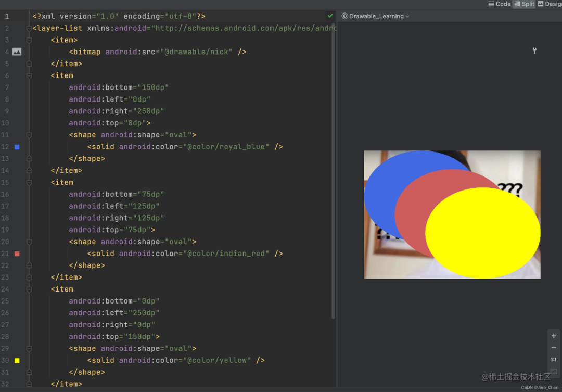Click the royal_blue color swatch in the gutter
The image size is (562, 392).
(x=17, y=147)
